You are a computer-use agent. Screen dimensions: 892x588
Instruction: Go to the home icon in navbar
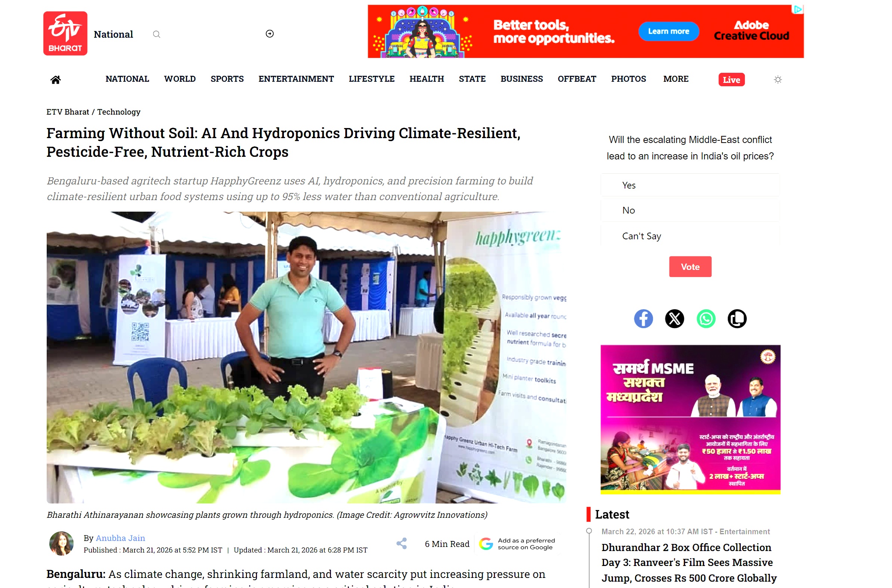click(56, 80)
